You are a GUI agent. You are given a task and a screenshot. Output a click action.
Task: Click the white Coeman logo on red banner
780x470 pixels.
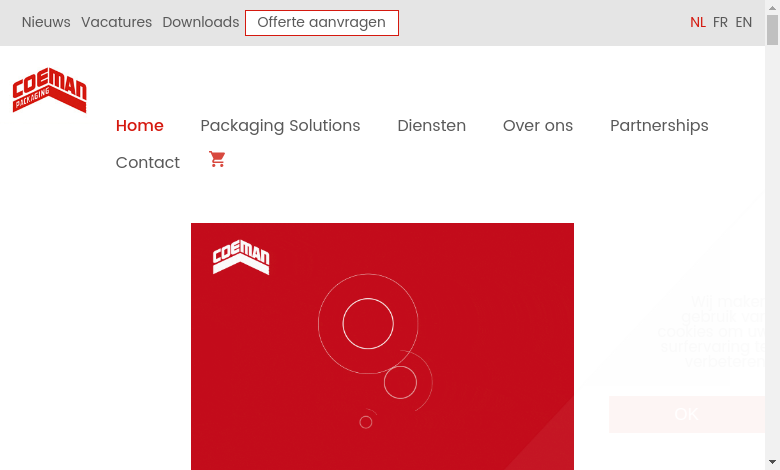coord(241,258)
